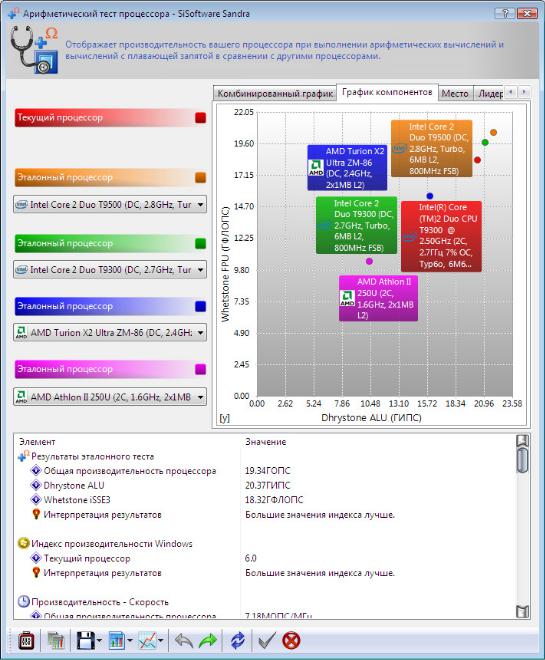The image size is (545, 660).
Task: Click the blue data point on the chart
Action: tap(430, 196)
